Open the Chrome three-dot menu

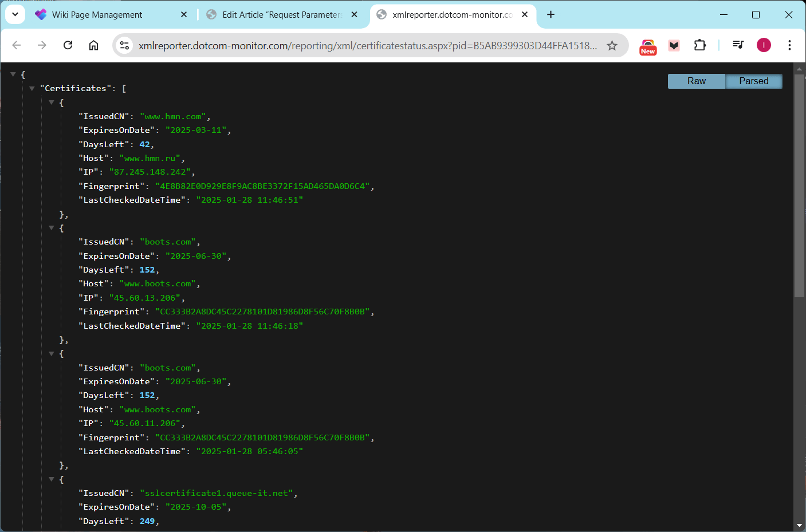(789, 45)
